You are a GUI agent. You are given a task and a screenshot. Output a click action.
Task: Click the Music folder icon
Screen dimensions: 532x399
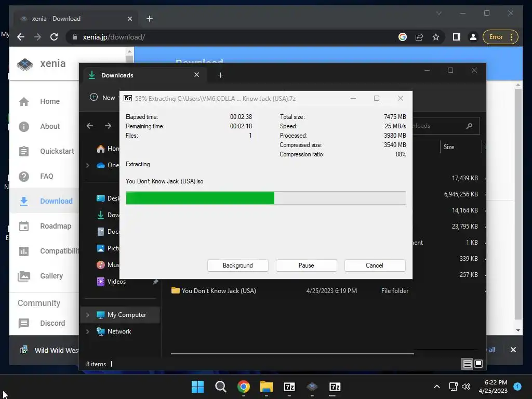click(x=100, y=265)
